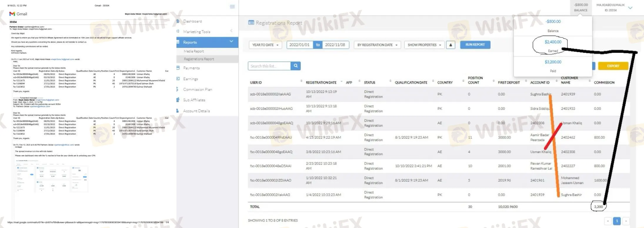Image resolution: width=644 pixels, height=228 pixels.
Task: Sort by First Deposit column
Action: pos(509,83)
